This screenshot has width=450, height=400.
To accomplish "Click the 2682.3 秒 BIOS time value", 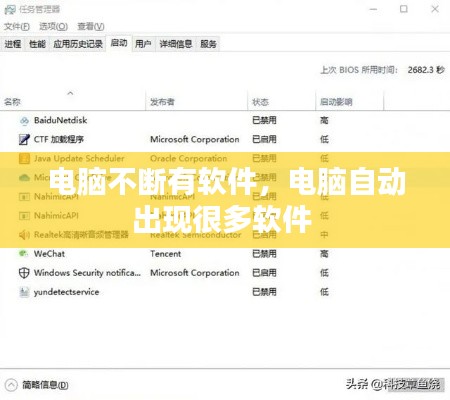I will [426, 70].
